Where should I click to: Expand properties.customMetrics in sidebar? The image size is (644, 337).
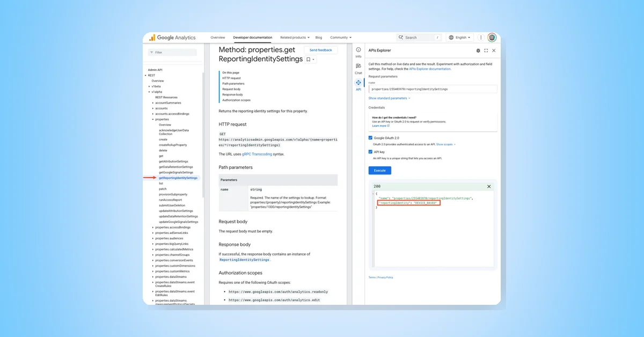pyautogui.click(x=153, y=272)
